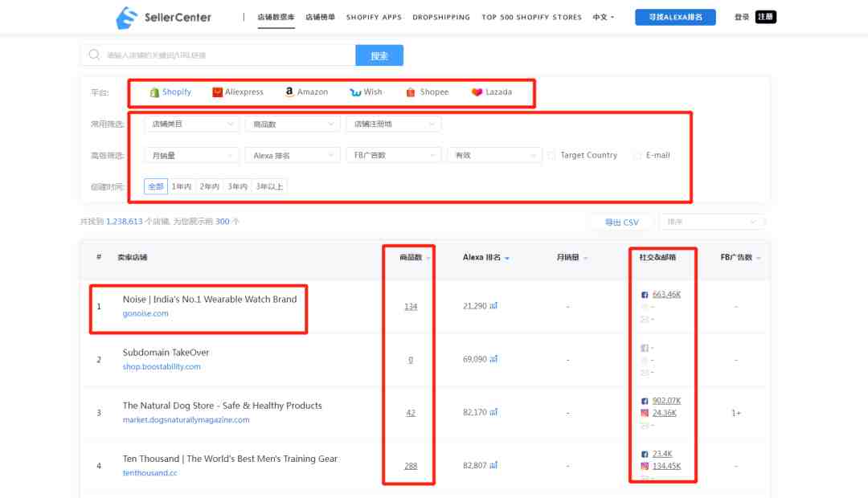Viewport: 868px width, 498px height.
Task: Open Alexa chart icon for gonoise.com
Action: coord(493,305)
